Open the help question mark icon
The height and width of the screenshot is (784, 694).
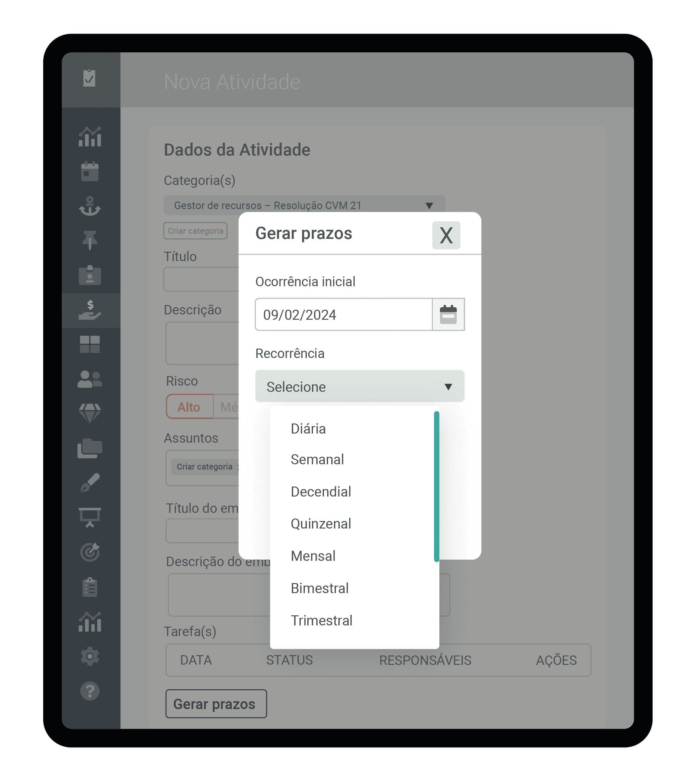tap(90, 691)
